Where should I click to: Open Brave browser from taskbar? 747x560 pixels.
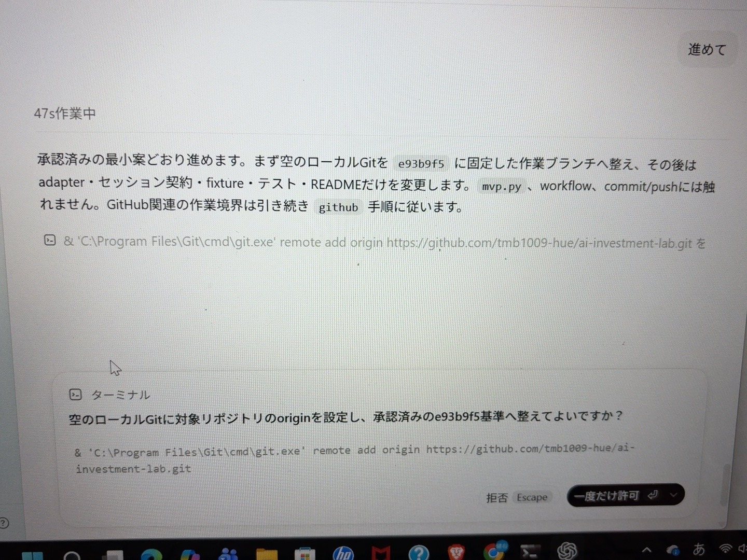456,552
